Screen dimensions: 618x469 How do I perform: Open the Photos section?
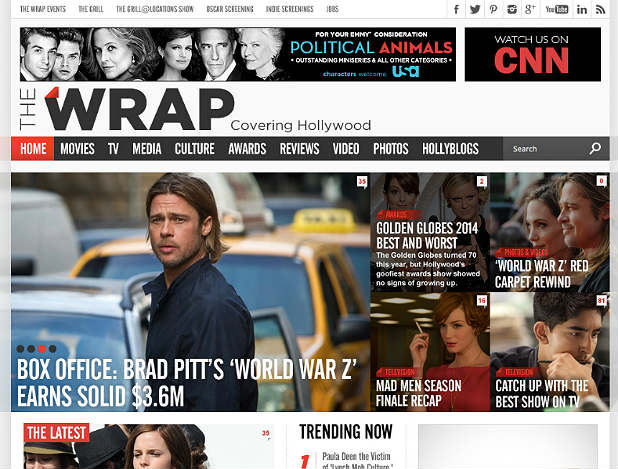click(x=391, y=149)
